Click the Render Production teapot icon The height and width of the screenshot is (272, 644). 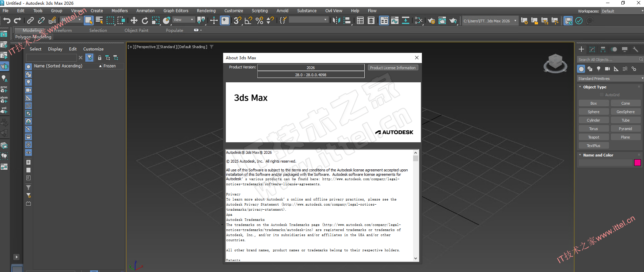pos(453,21)
